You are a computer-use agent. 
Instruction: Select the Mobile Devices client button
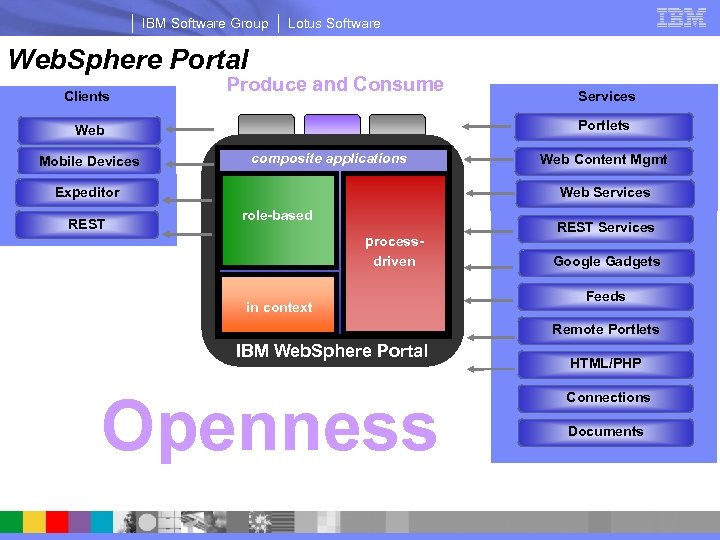point(90,161)
